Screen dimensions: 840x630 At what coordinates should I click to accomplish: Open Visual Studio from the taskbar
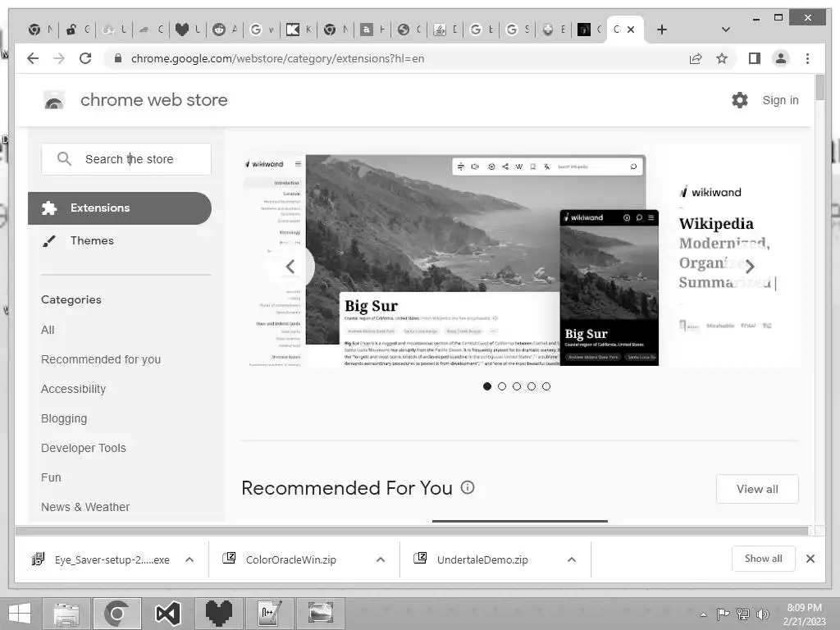pos(167,614)
